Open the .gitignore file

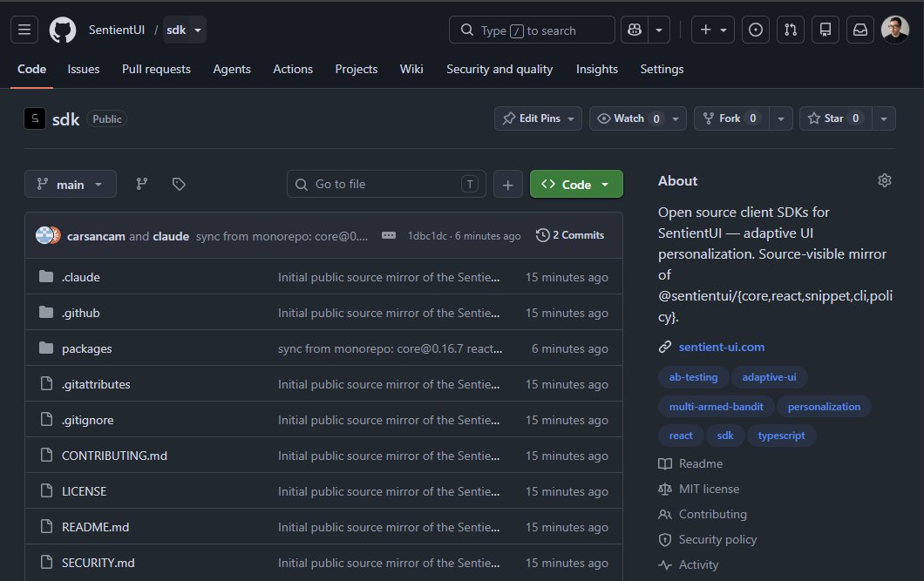[88, 420]
